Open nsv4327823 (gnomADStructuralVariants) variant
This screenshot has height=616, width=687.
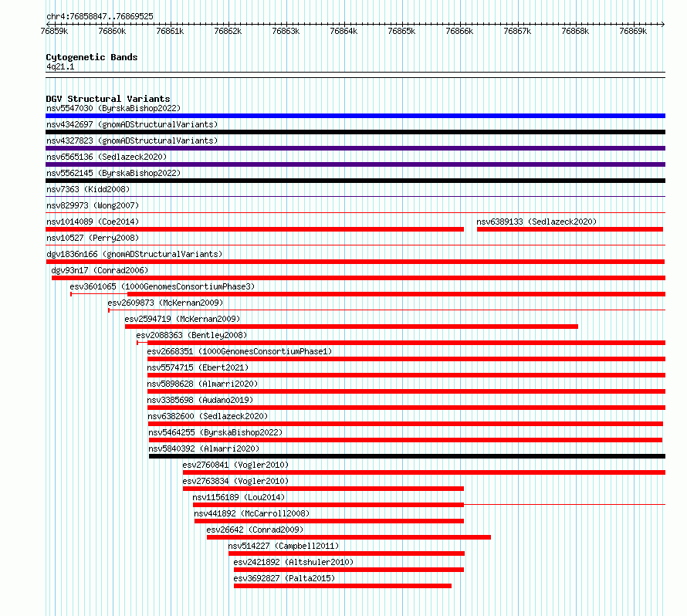click(132, 140)
